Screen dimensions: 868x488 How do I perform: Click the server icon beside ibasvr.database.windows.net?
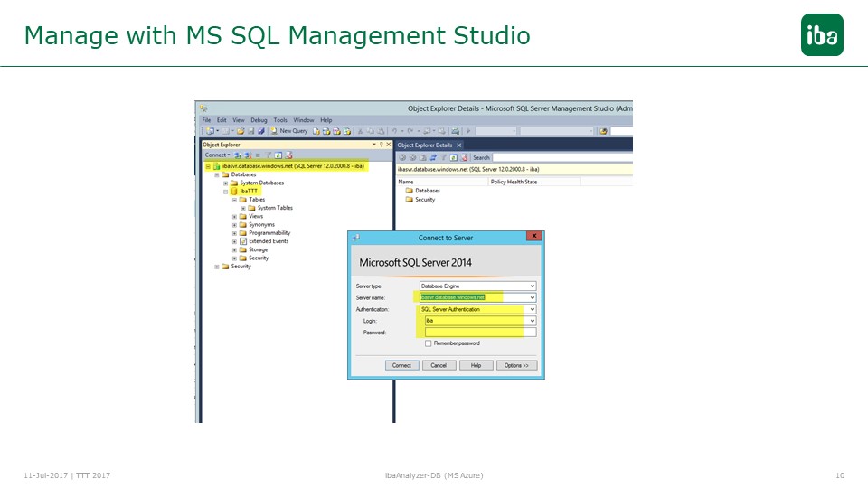click(217, 166)
